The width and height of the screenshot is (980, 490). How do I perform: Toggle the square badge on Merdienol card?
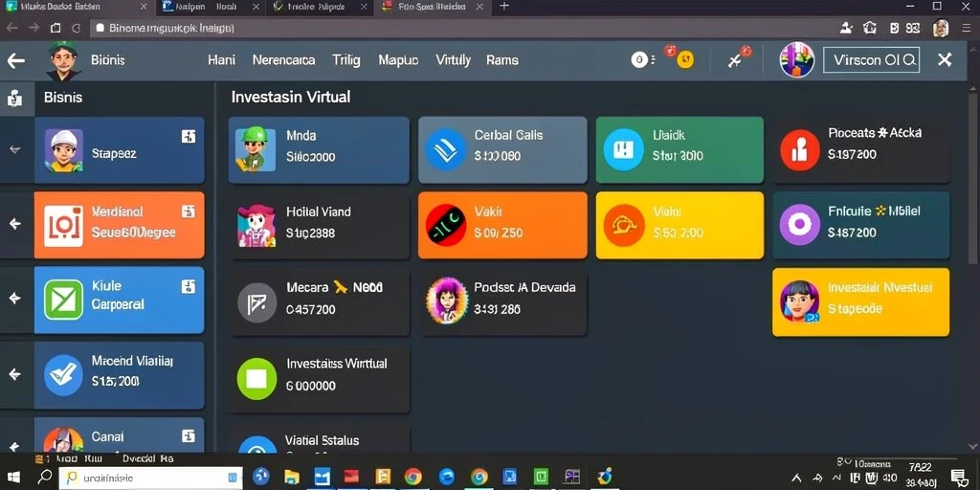pyautogui.click(x=189, y=212)
